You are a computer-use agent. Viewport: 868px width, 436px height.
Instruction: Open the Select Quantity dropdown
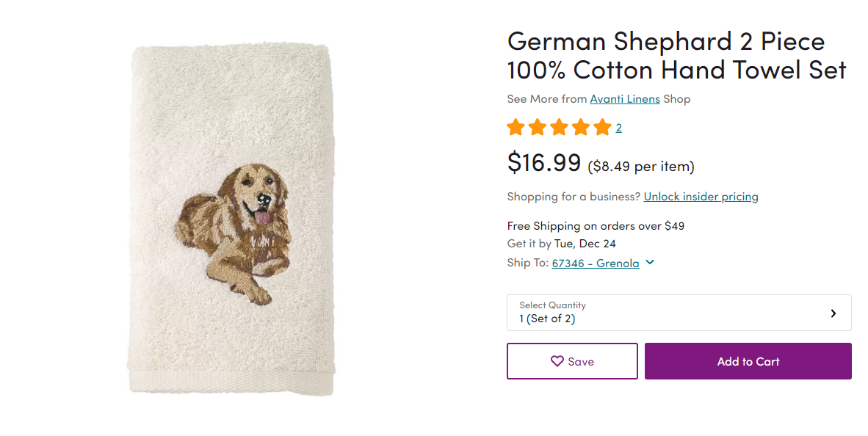click(679, 313)
